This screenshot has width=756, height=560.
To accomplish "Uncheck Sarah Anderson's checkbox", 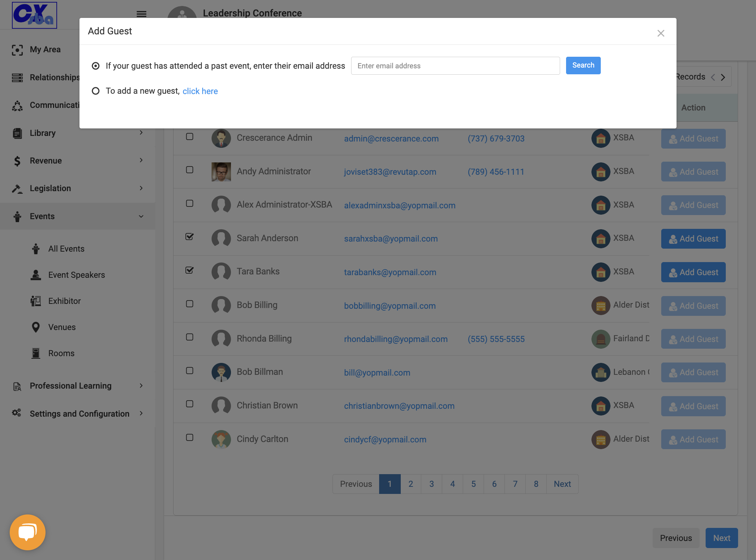I will pos(190,237).
